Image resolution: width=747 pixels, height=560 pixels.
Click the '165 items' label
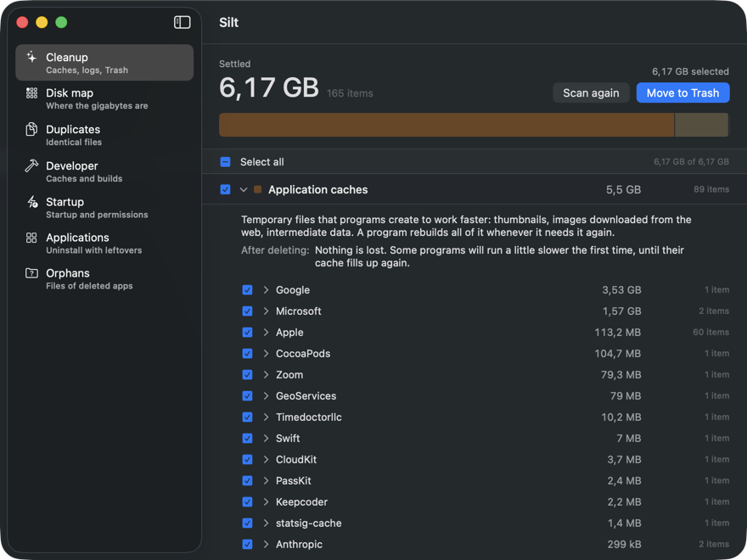click(350, 93)
